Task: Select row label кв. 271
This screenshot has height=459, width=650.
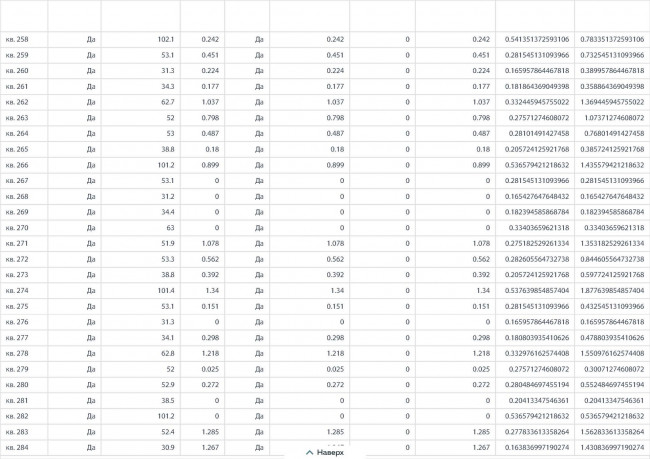Action: click(17, 243)
